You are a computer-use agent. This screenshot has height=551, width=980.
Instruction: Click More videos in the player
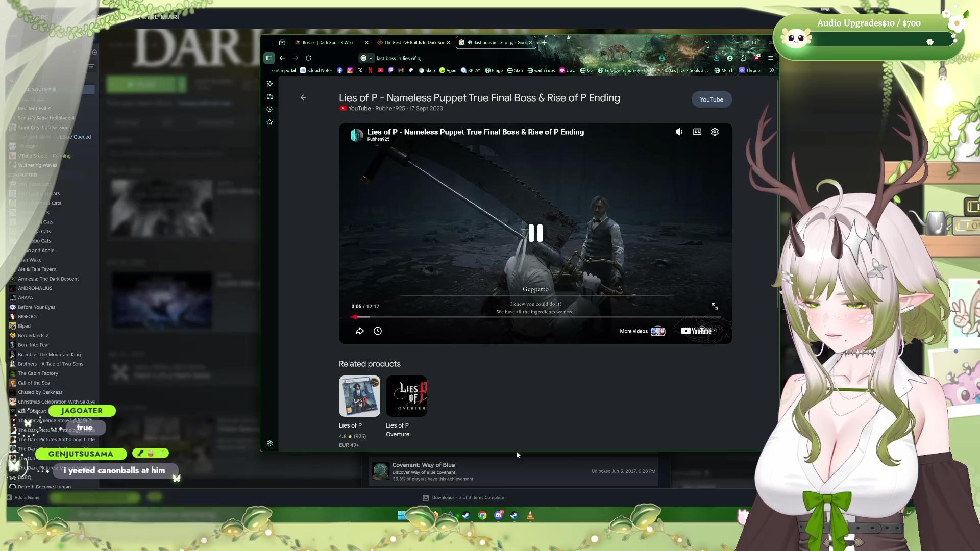click(x=642, y=331)
